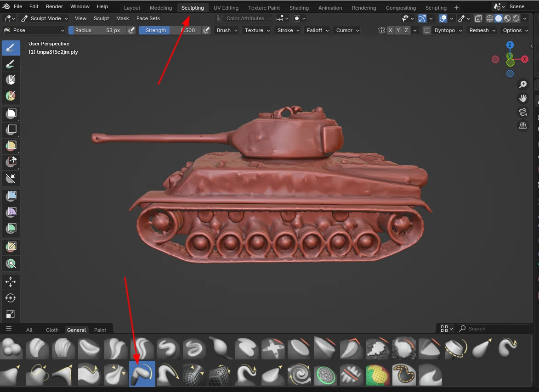Image resolution: width=539 pixels, height=392 pixels.
Task: Select the Box Face Set tool
Action: point(11,146)
